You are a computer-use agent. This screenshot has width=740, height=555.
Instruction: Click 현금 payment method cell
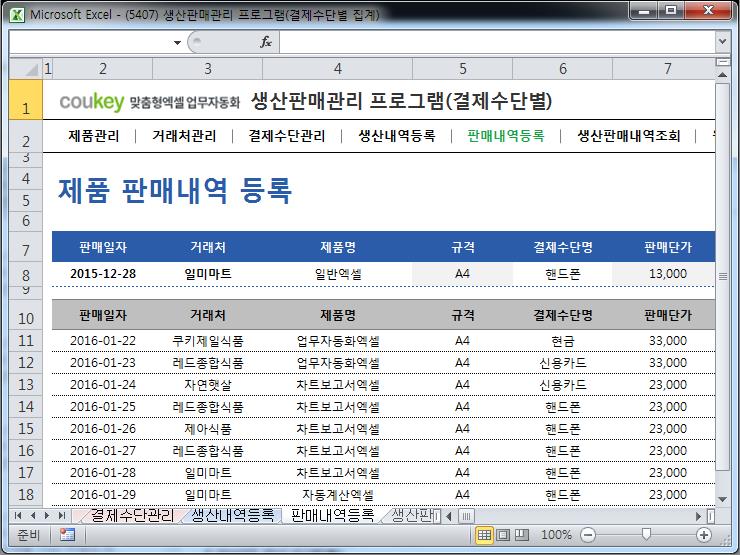pyautogui.click(x=563, y=341)
